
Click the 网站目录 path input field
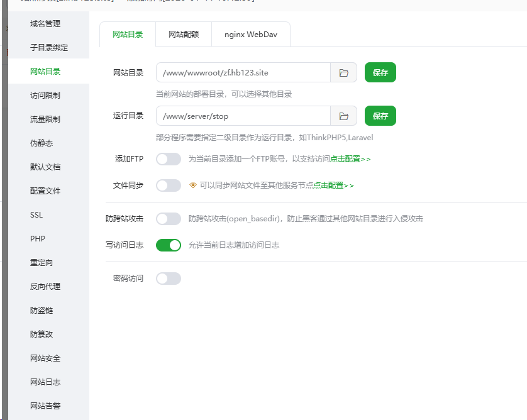[x=243, y=73]
